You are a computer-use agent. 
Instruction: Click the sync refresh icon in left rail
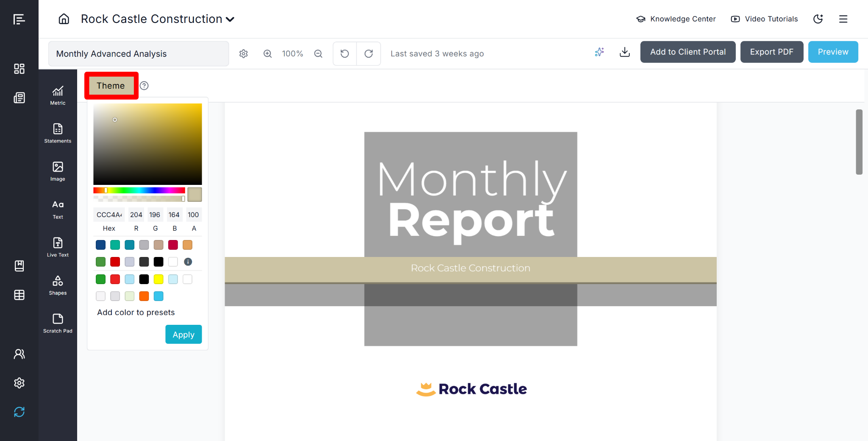19,412
